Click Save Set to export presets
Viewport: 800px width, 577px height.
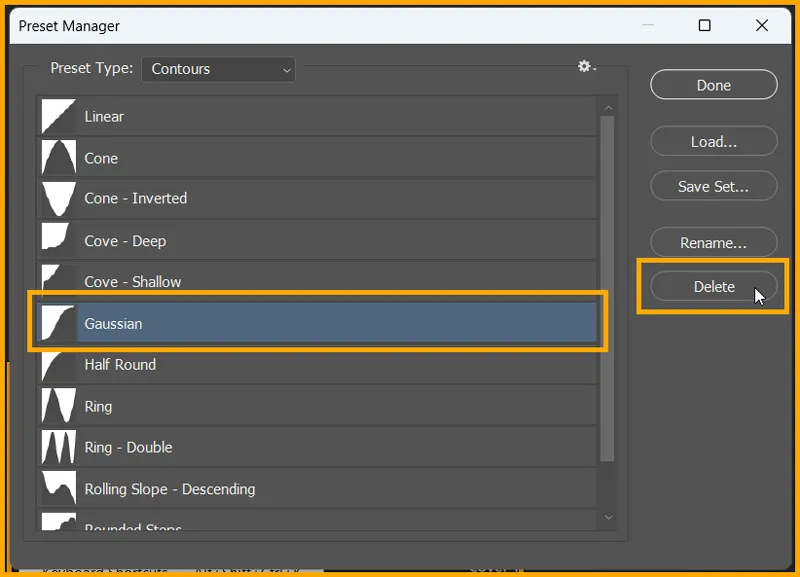(x=713, y=186)
